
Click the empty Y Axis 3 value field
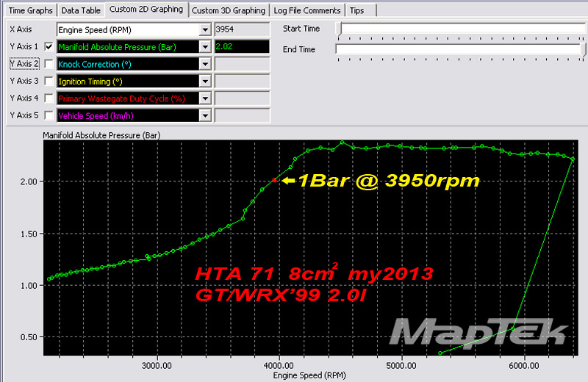242,82
